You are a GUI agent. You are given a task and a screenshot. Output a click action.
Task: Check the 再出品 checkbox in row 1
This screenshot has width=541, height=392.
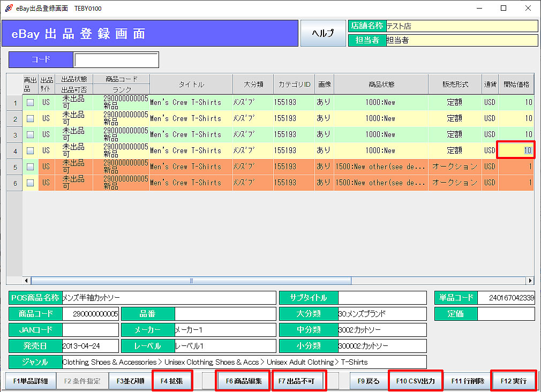31,102
